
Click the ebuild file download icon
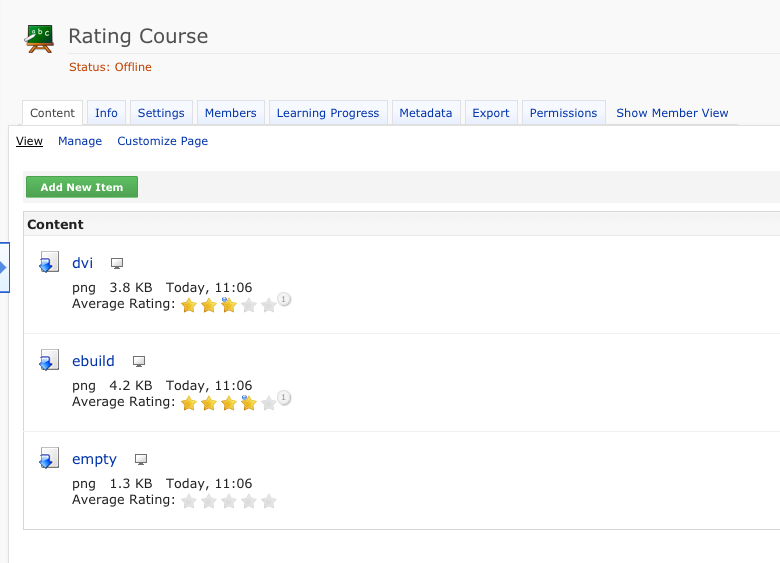(48, 362)
